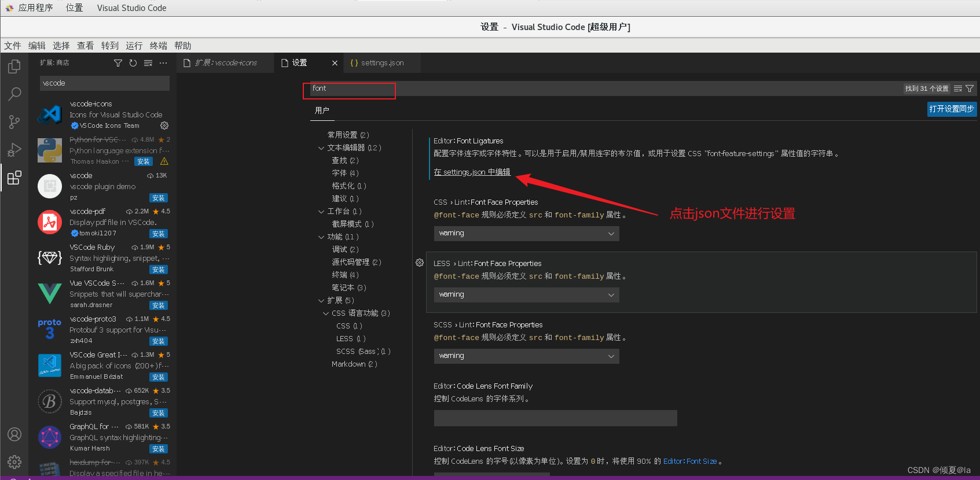Close the 设置 tab
Viewport: 980px width, 480px height.
335,63
